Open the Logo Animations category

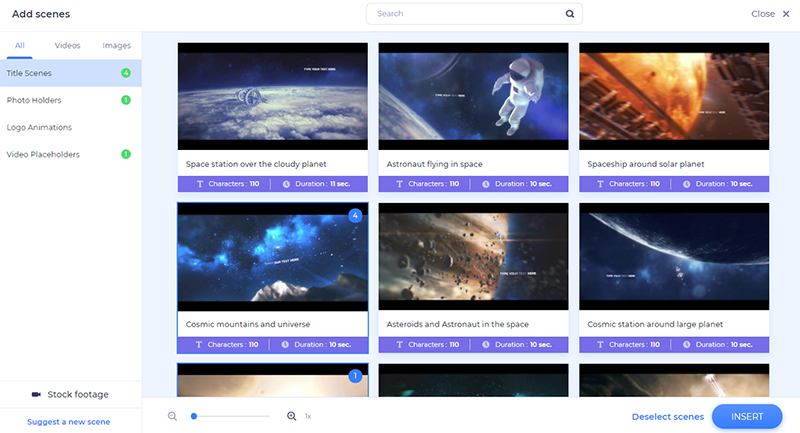[x=39, y=127]
